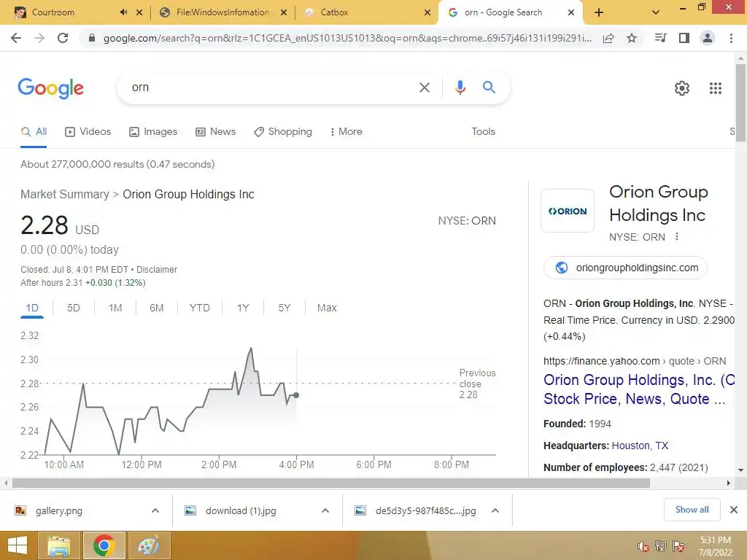This screenshot has height=560, width=747.
Task: Open the More search filters menu
Action: pyautogui.click(x=347, y=131)
